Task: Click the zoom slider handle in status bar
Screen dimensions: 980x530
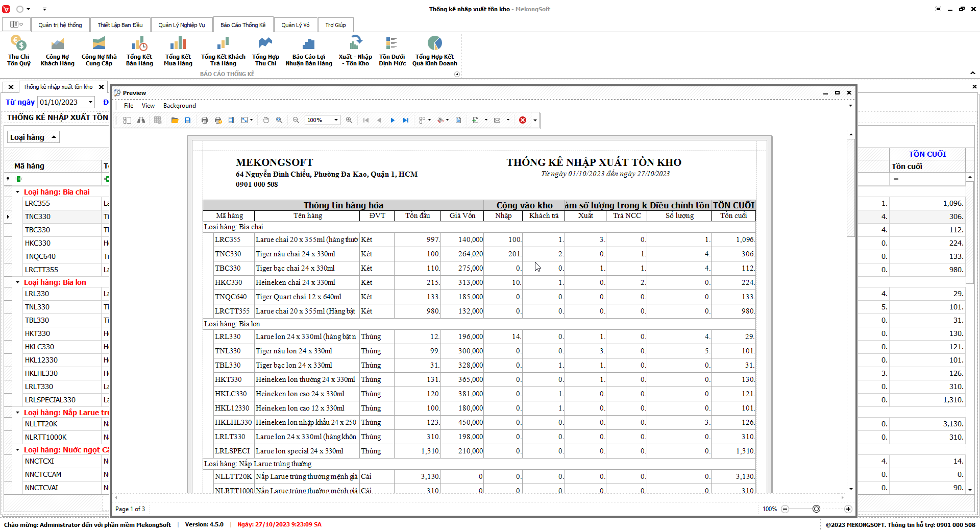Action: (816, 509)
